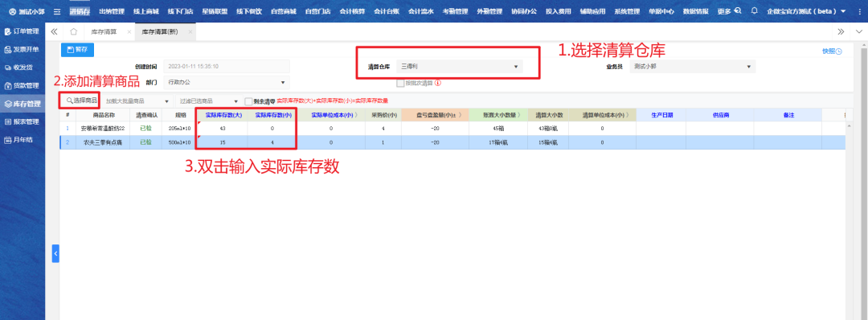
Task: Click the home icon tab
Action: coord(73,31)
